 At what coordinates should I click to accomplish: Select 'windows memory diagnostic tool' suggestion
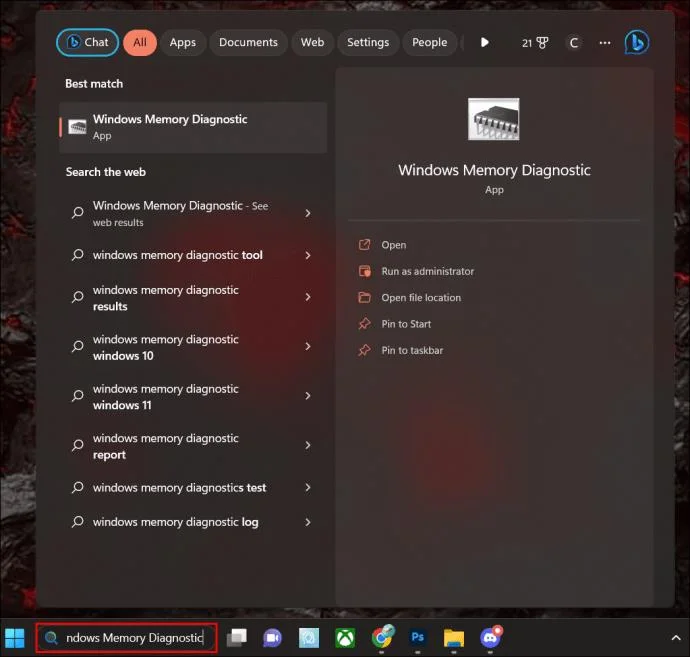pyautogui.click(x=193, y=255)
